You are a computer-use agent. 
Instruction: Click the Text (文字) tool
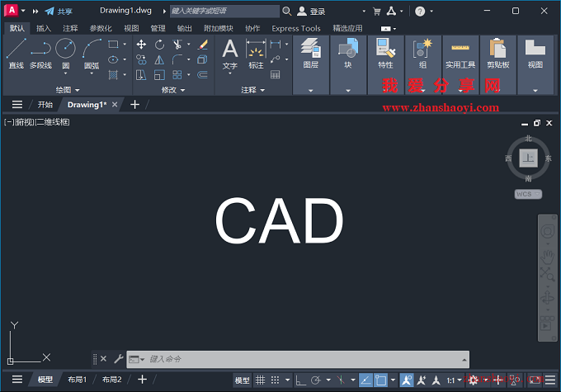(229, 54)
